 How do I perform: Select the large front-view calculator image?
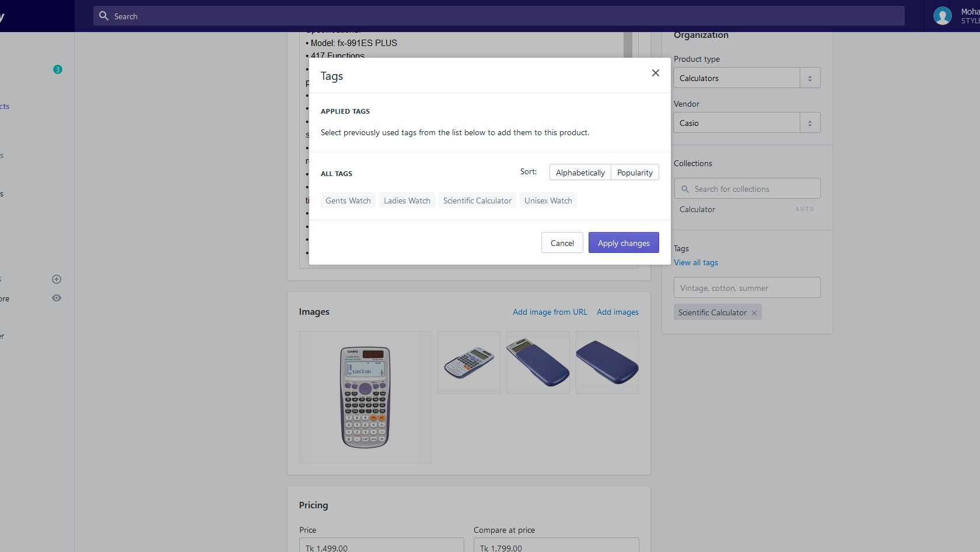[x=365, y=398]
